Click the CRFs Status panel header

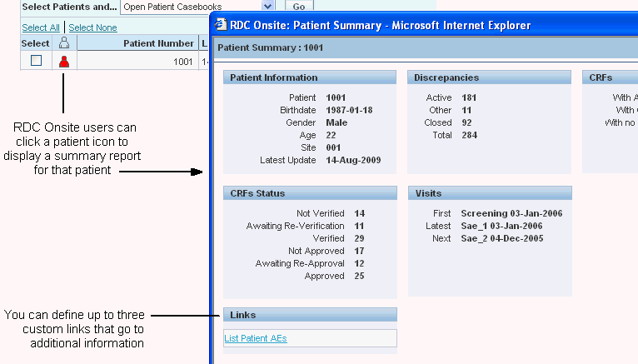[x=310, y=193]
